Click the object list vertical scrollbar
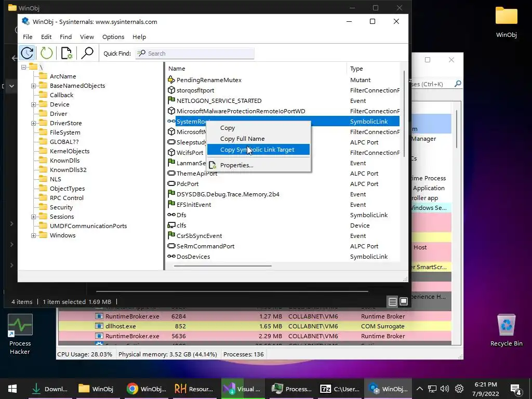Image resolution: width=532 pixels, height=399 pixels. pos(404,114)
